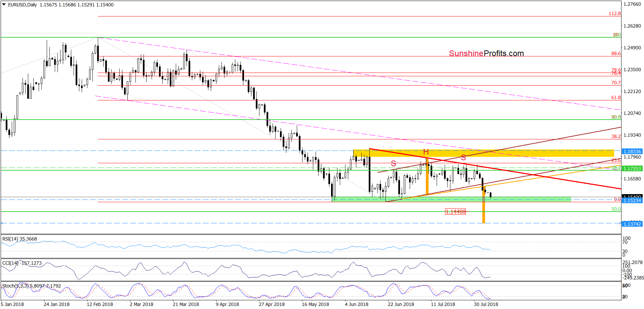Select the EURUSD,Daily chart title text
The width and height of the screenshot is (644, 309).
(x=23, y=5)
